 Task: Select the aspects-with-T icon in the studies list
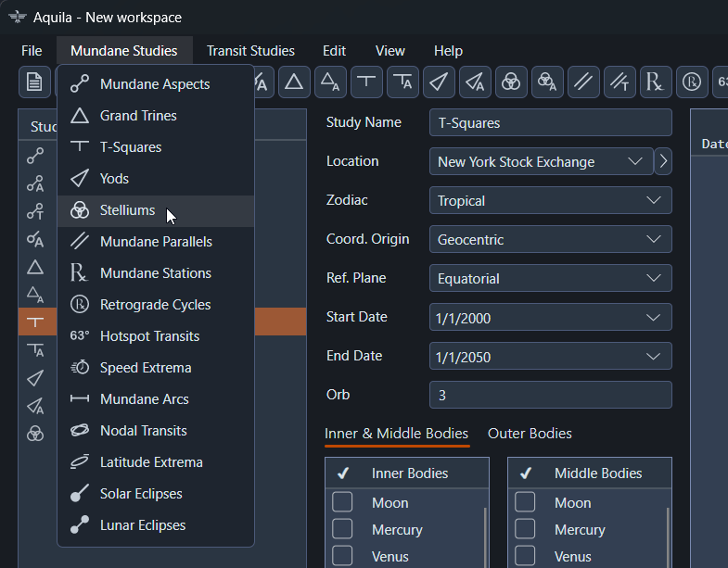35,211
